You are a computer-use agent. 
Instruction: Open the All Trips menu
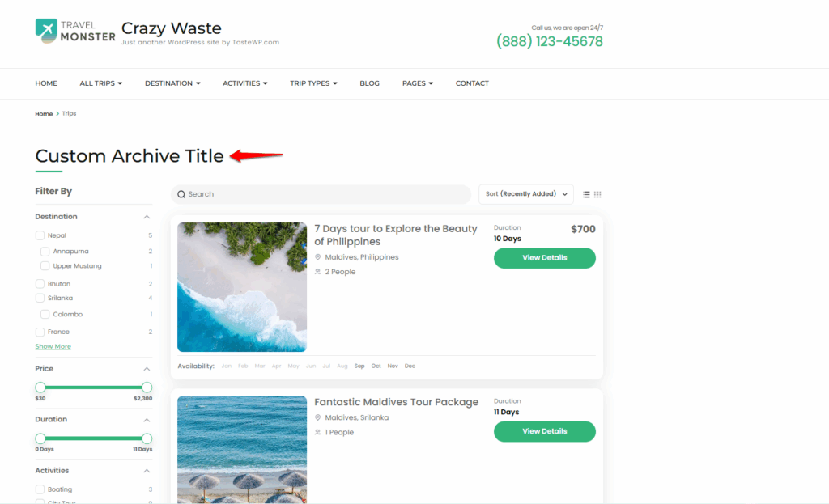[x=100, y=83]
